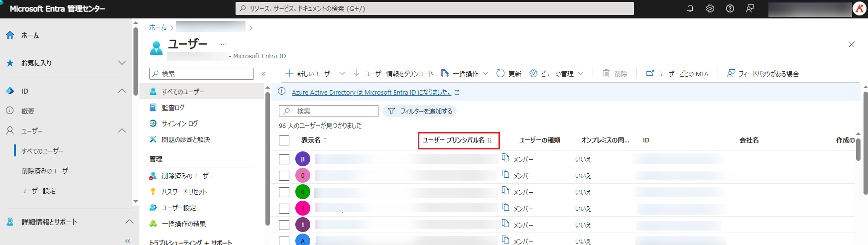Click the users table vertical scrollbar
Screen dimensions: 868x245
858,149
